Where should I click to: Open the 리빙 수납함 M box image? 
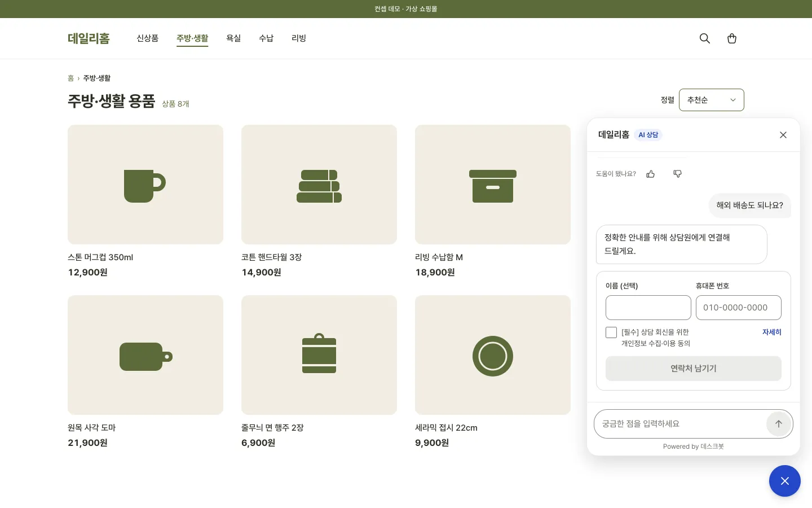click(493, 185)
